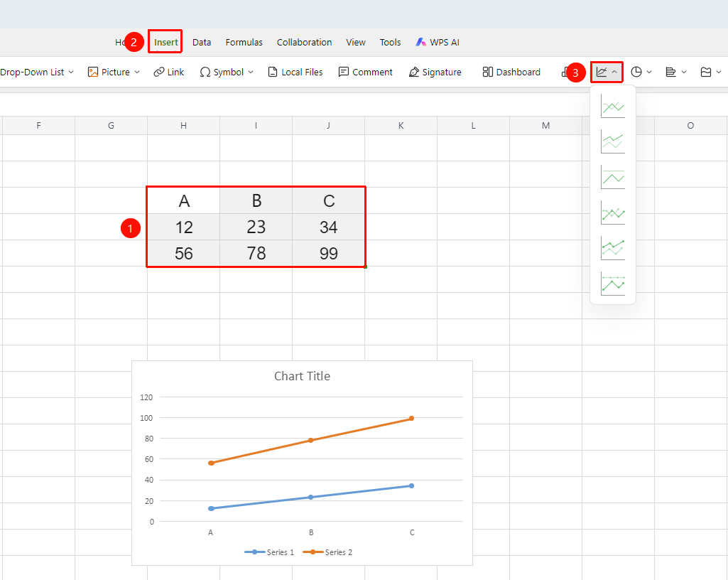Select column O by its header
728x580 pixels.
point(690,126)
